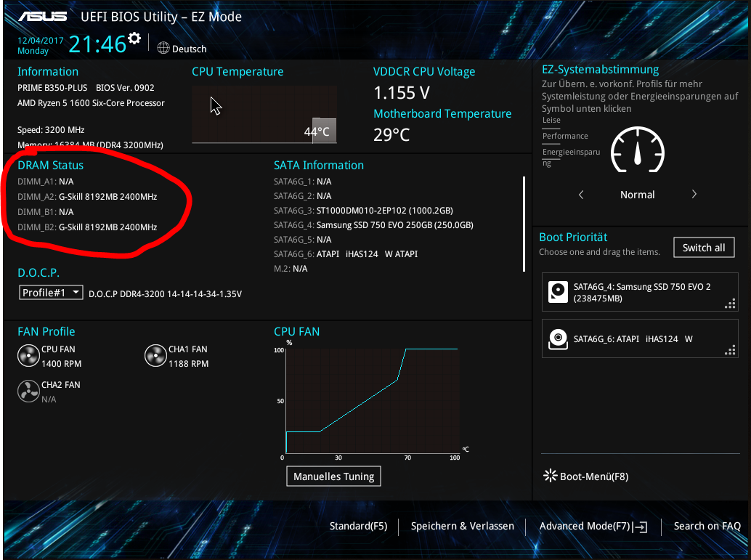751x560 pixels.
Task: Click the CHA2 FAN icon
Action: pyautogui.click(x=29, y=391)
